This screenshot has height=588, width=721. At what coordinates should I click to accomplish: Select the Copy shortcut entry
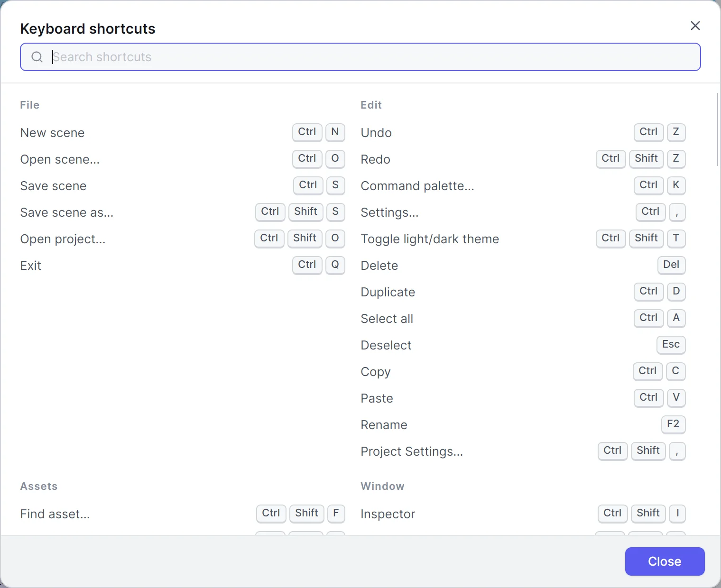pyautogui.click(x=523, y=372)
